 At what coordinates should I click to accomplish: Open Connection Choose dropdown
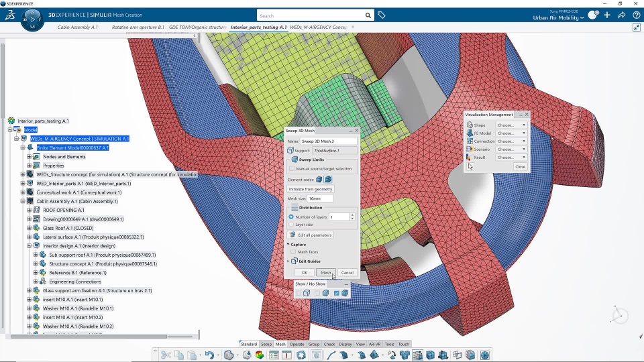tap(511, 141)
